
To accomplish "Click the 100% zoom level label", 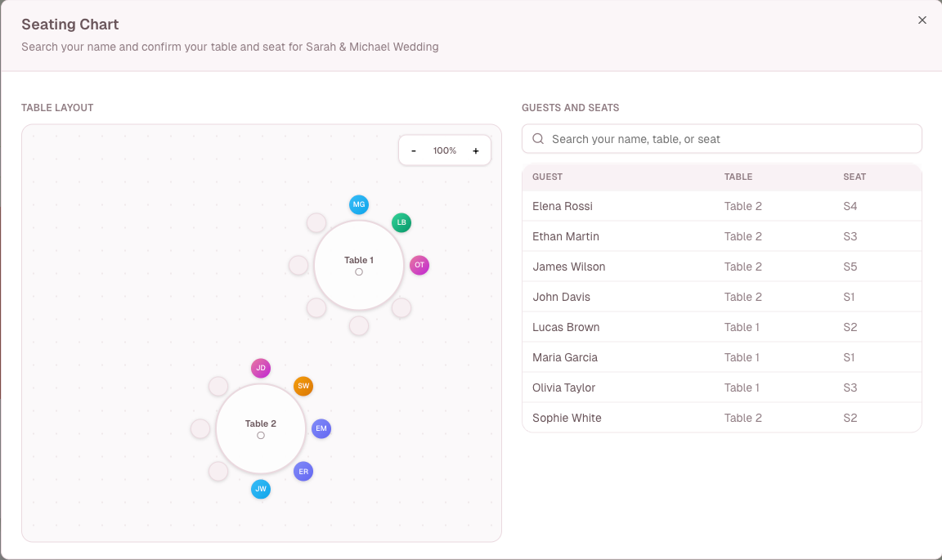I will 445,150.
